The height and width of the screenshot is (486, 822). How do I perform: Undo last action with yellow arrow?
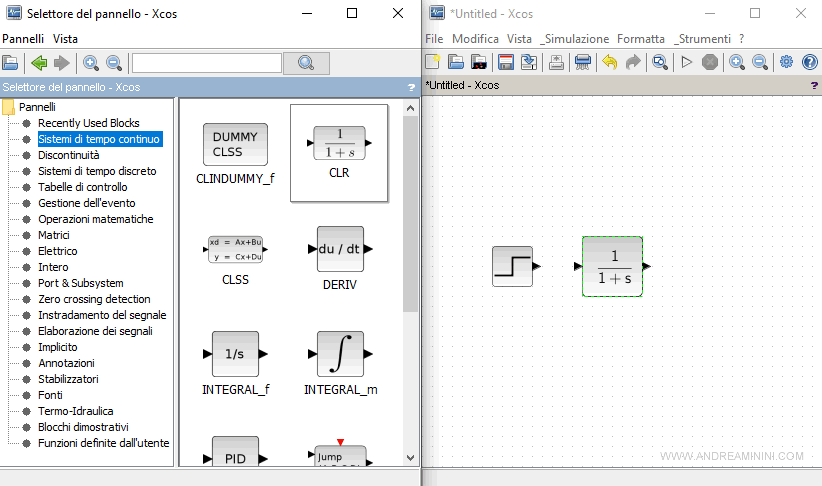(x=610, y=62)
